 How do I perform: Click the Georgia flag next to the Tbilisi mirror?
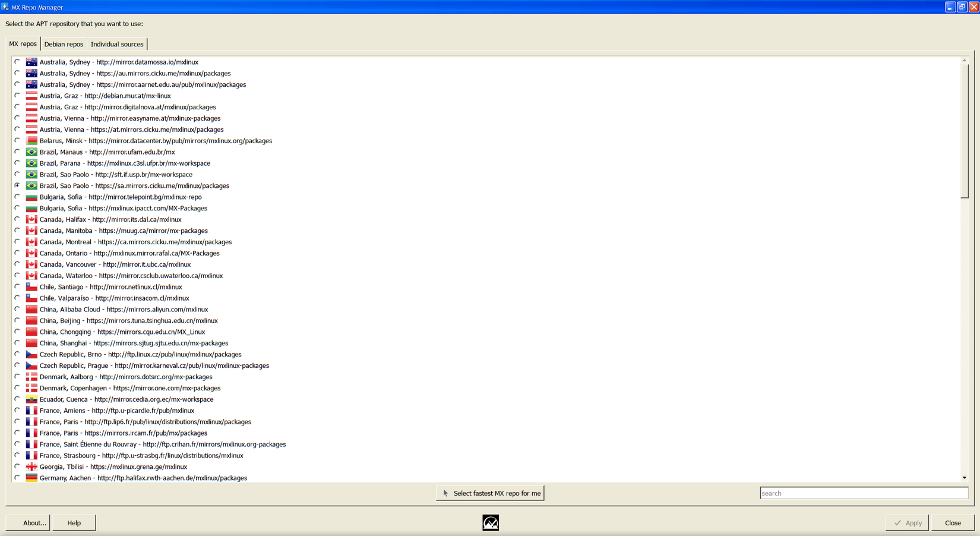[x=31, y=466]
